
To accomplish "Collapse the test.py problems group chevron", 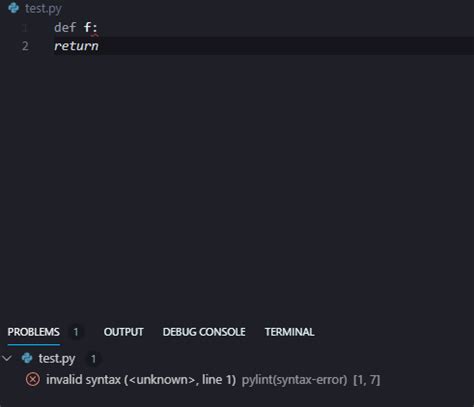I will pyautogui.click(x=7, y=358).
